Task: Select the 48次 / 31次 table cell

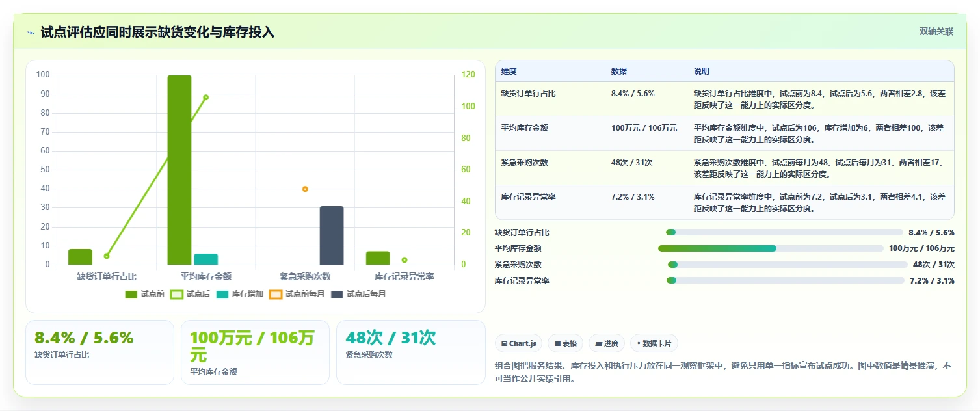Action: coord(631,163)
